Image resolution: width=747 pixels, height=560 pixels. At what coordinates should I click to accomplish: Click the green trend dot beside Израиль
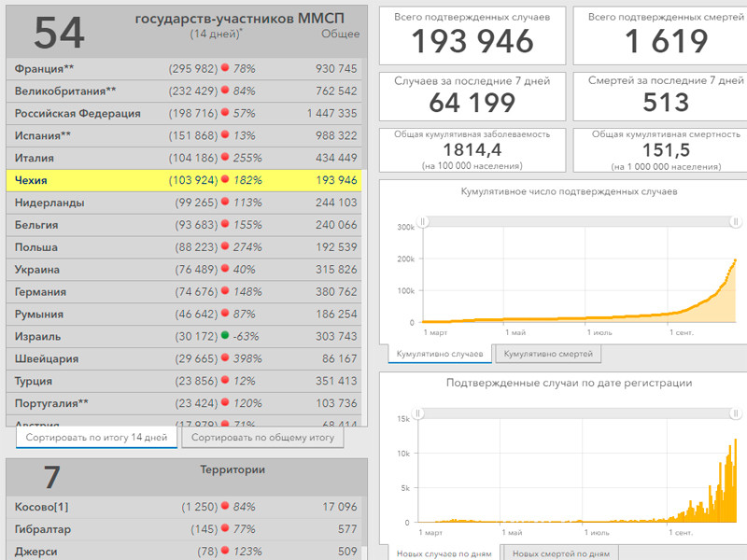pyautogui.click(x=225, y=336)
